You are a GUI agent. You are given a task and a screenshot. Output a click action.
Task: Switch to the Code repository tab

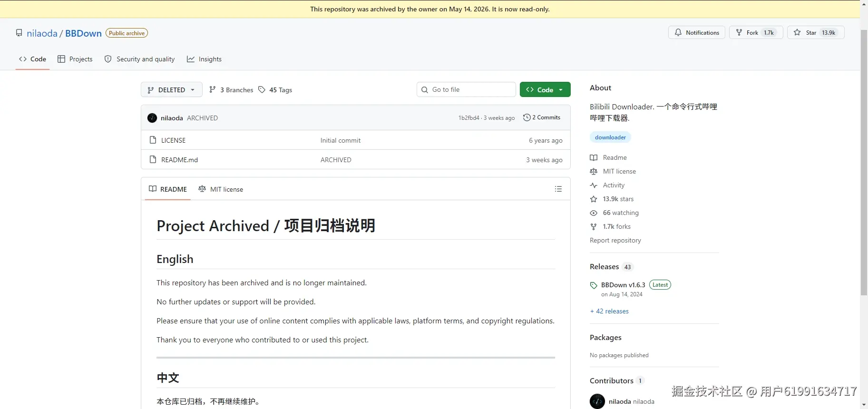pyautogui.click(x=32, y=59)
